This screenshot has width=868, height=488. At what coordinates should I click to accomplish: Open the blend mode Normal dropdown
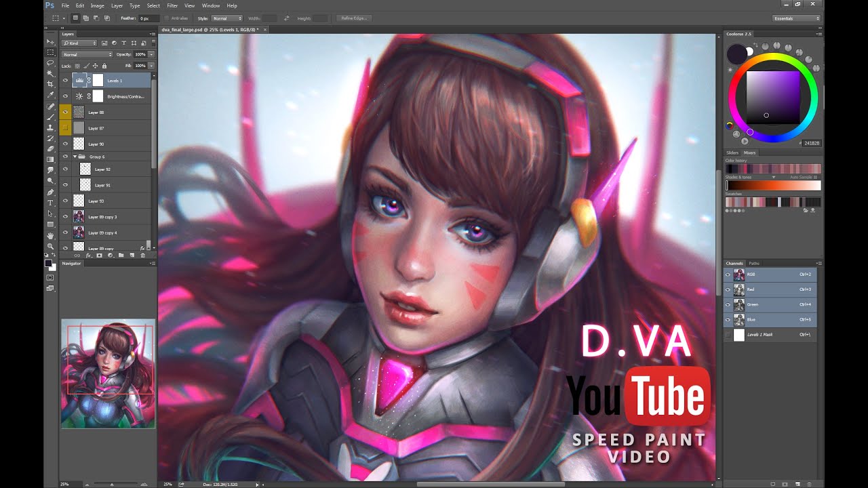pyautogui.click(x=87, y=54)
